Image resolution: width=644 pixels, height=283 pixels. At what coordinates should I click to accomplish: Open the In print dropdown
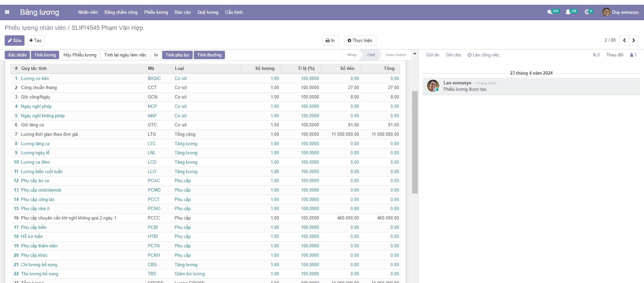point(330,41)
